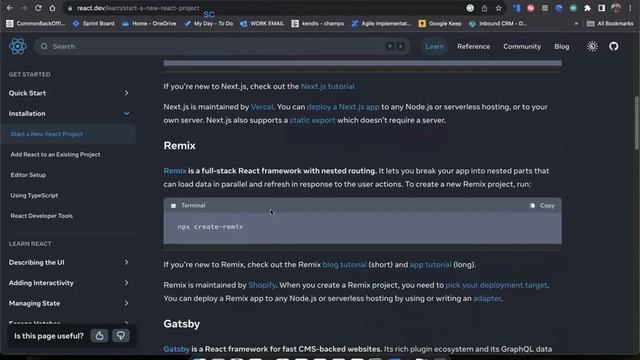Expand Managing State chevron
This screenshot has width=640, height=360.
(126, 303)
